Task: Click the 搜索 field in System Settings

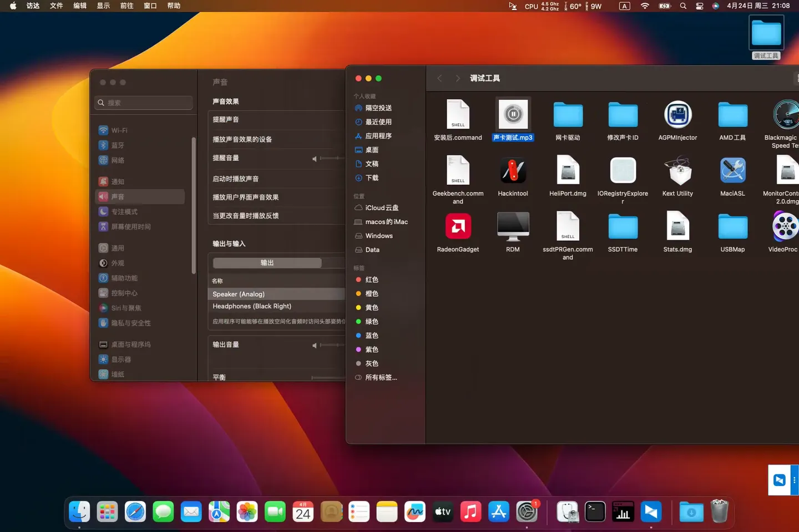Action: [143, 103]
